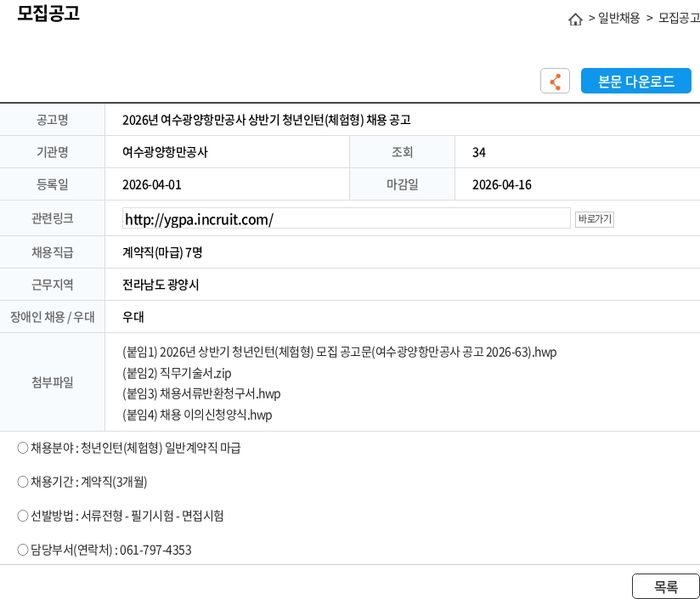Image resolution: width=700 pixels, height=599 pixels.
Task: Click contact number 061-797-4353 line
Action: 104,550
